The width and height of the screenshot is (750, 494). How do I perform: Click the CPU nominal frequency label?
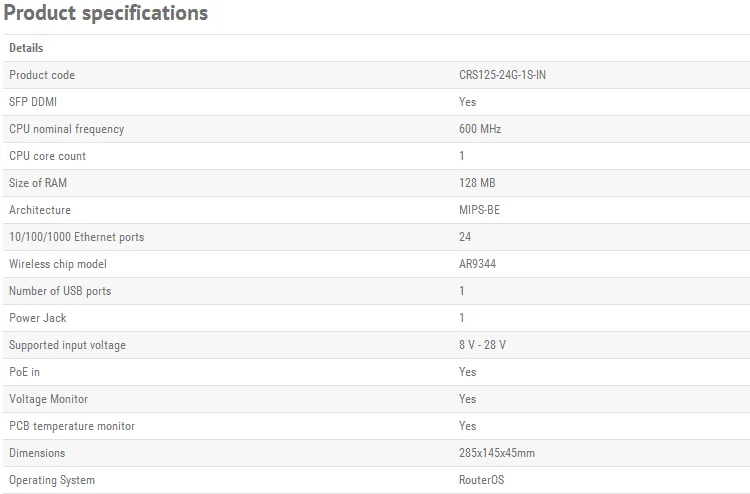[66, 129]
